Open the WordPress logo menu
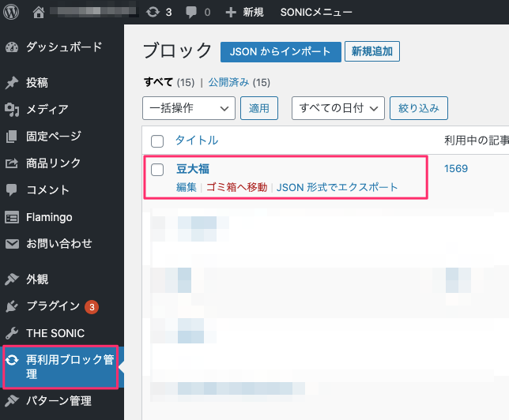 pos(11,12)
